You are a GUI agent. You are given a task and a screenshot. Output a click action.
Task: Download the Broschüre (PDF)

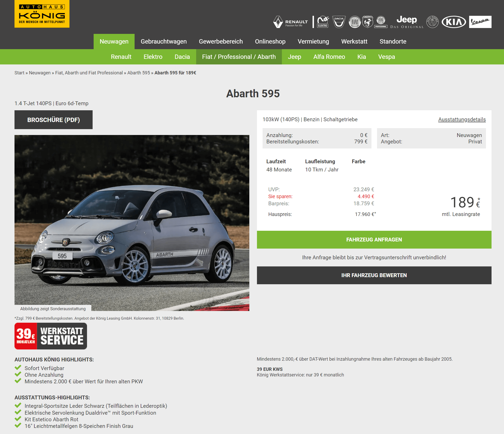pyautogui.click(x=53, y=120)
